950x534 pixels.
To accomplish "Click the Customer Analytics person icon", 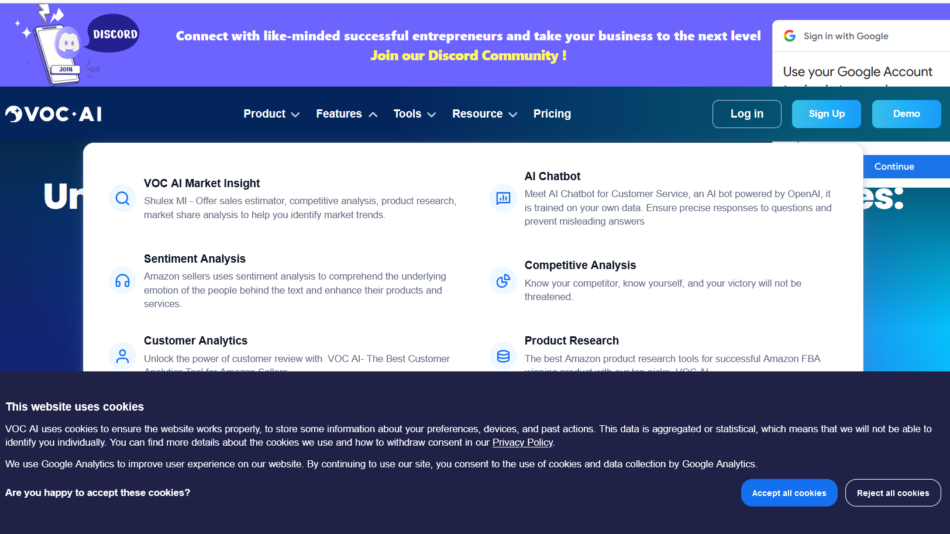I will coord(122,355).
